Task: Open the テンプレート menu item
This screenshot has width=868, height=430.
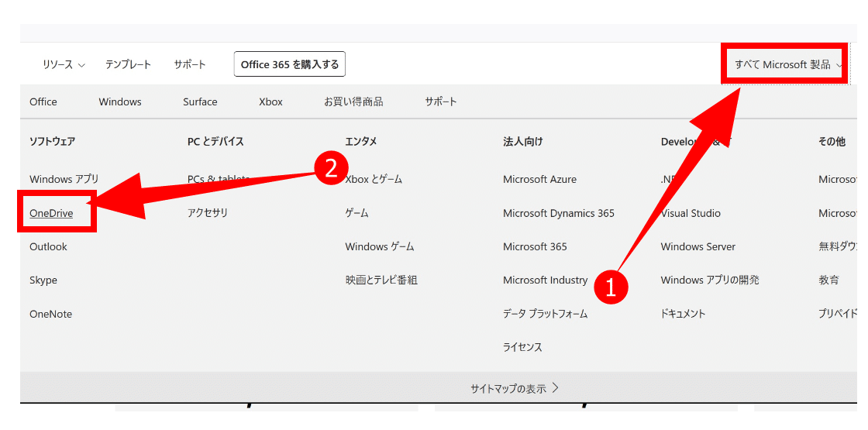Action: point(129,65)
